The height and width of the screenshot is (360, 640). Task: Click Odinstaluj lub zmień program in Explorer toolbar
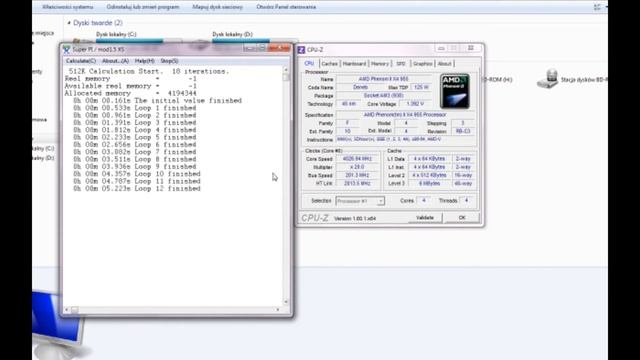(143, 7)
